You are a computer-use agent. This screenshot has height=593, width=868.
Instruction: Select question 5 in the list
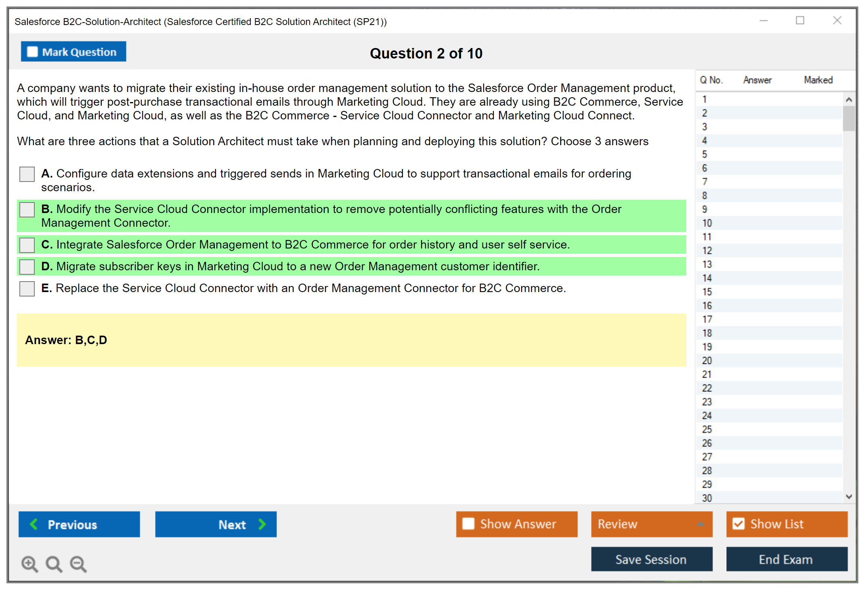tap(704, 155)
